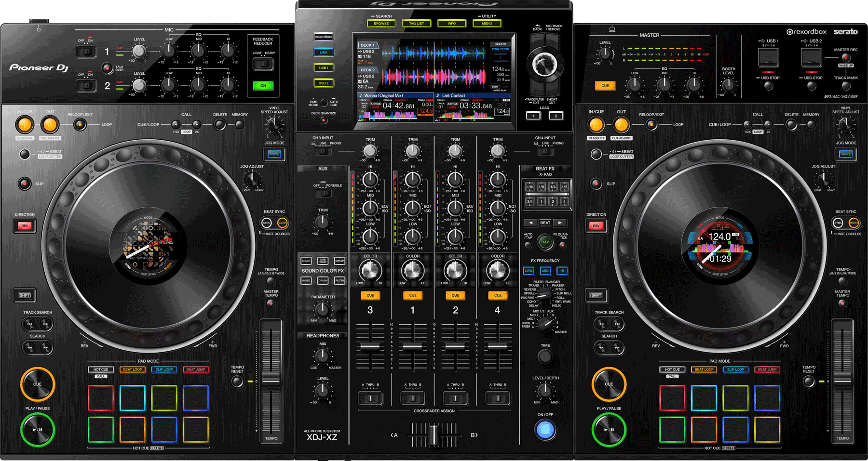Click the crossfader

(433, 435)
